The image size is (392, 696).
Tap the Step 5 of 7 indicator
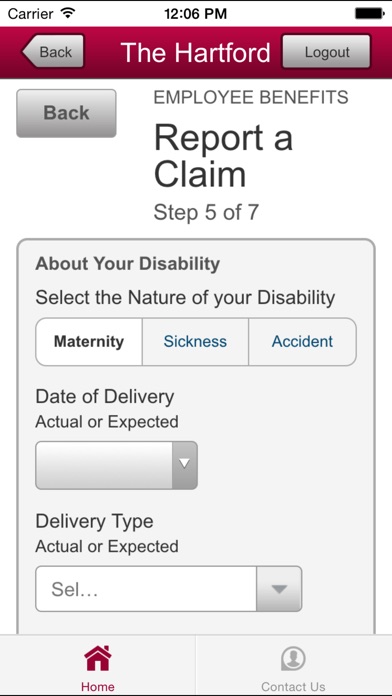(206, 212)
